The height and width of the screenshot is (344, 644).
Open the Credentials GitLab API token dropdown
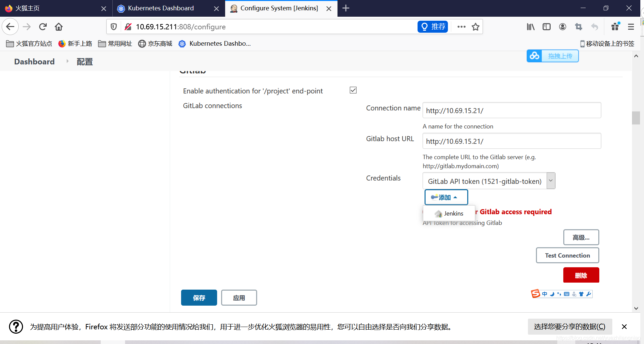click(489, 181)
